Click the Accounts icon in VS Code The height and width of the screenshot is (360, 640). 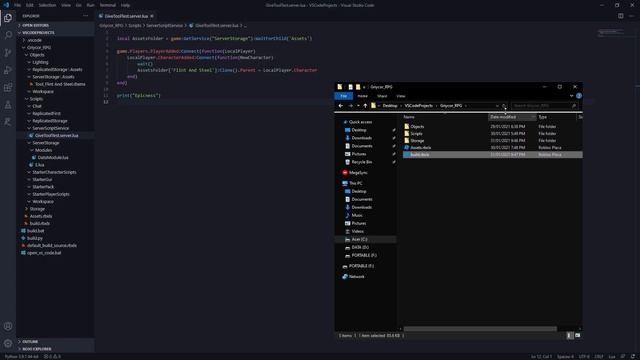click(x=8, y=327)
